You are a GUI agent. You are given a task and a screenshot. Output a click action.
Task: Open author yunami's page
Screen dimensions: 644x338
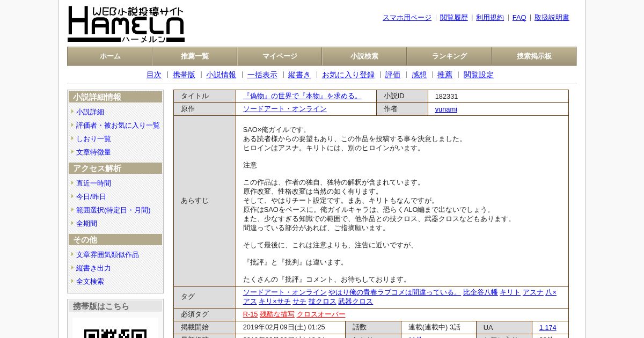[x=446, y=109]
